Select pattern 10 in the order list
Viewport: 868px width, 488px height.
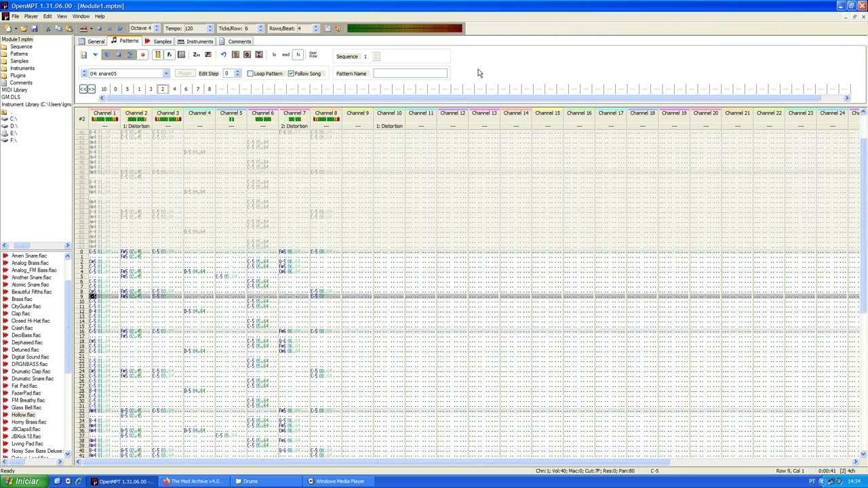pyautogui.click(x=104, y=89)
